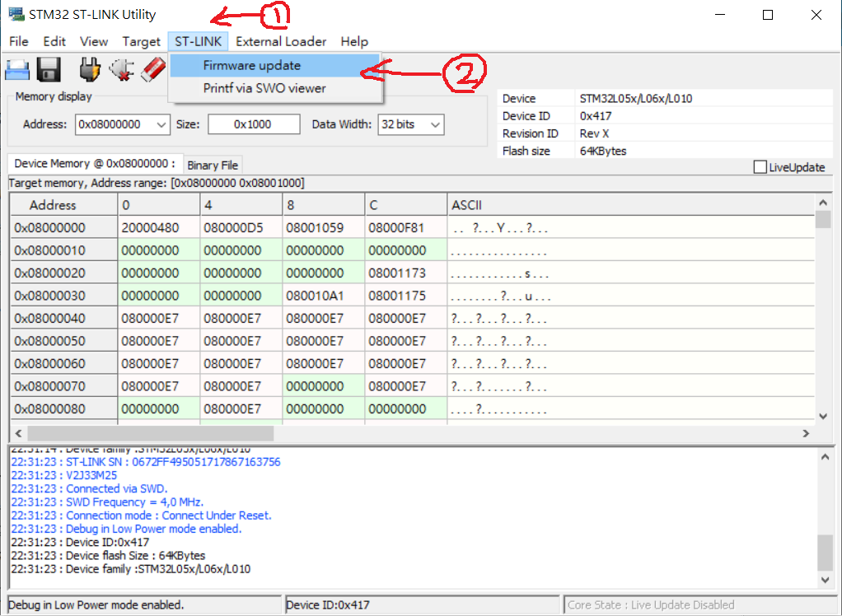Click row address 0x08000010
Image resolution: width=842 pixels, height=616 pixels.
click(64, 250)
